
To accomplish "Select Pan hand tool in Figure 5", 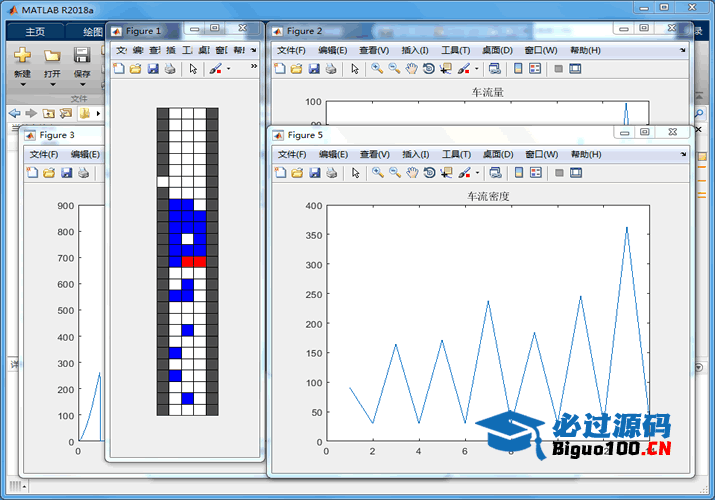I will pos(412,173).
